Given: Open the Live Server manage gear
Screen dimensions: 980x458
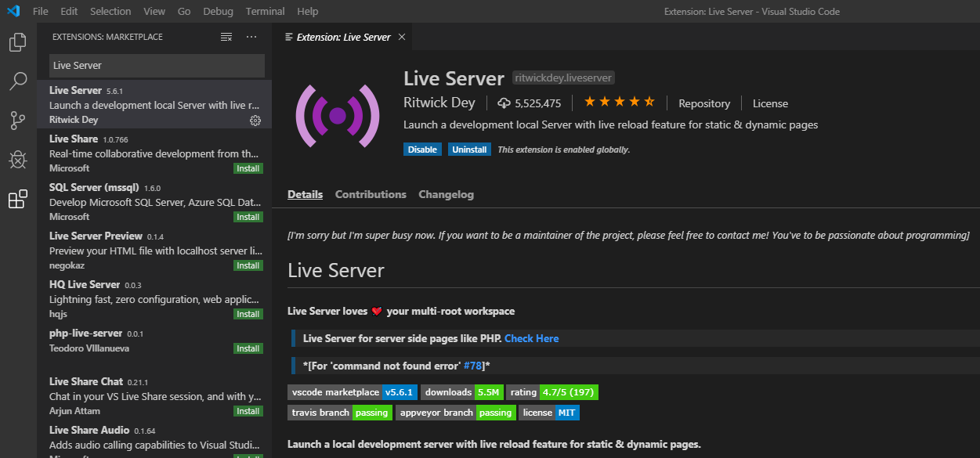Looking at the screenshot, I should pos(255,120).
